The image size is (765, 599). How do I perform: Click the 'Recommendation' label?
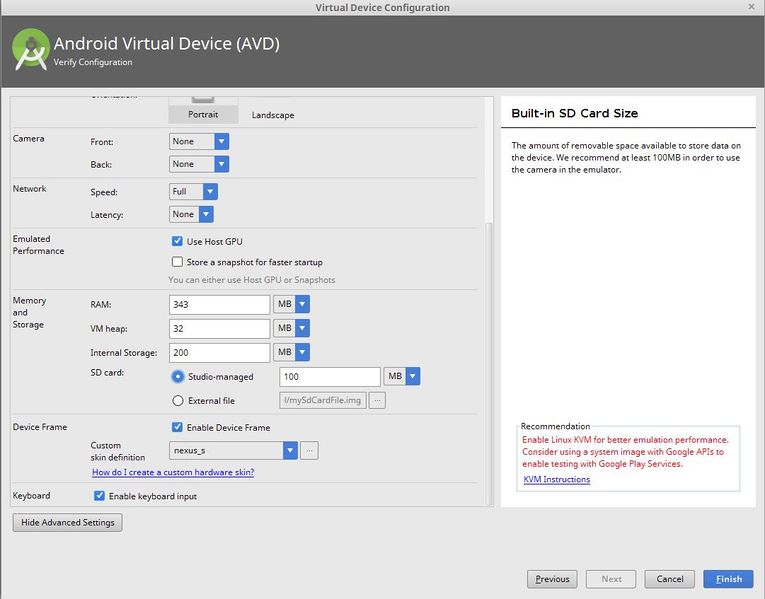point(555,426)
